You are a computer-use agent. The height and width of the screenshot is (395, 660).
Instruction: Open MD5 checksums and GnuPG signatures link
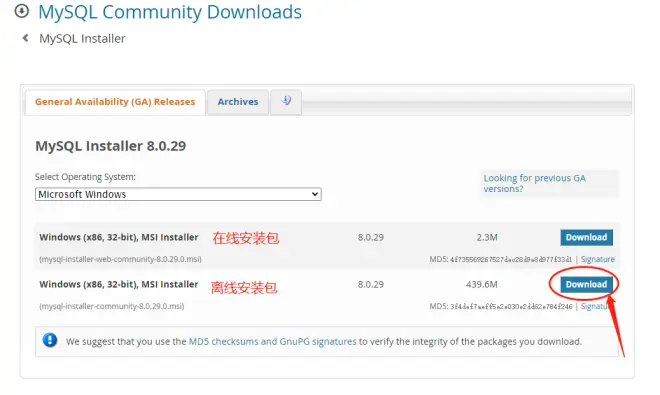coord(272,342)
